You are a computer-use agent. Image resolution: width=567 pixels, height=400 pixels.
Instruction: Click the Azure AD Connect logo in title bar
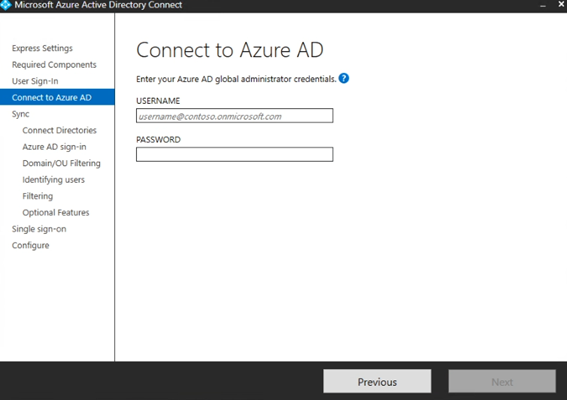click(x=5, y=5)
